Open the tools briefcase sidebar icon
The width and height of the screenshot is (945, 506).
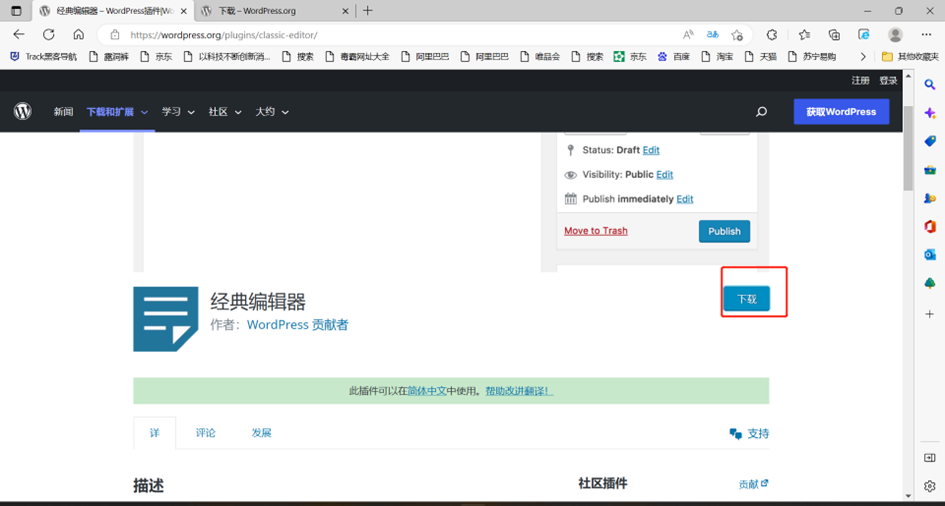coord(930,170)
